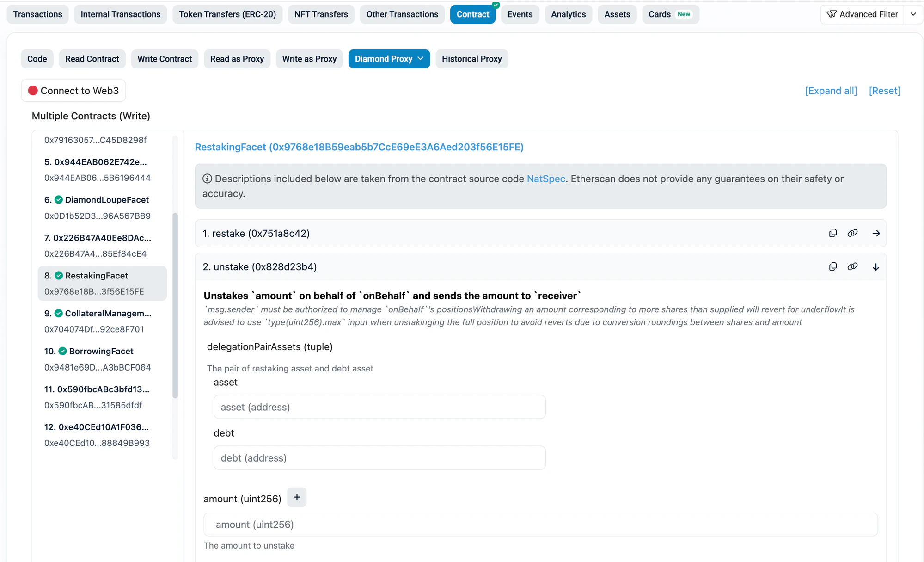Click the asset address input field
The height and width of the screenshot is (562, 924).
pyautogui.click(x=379, y=407)
